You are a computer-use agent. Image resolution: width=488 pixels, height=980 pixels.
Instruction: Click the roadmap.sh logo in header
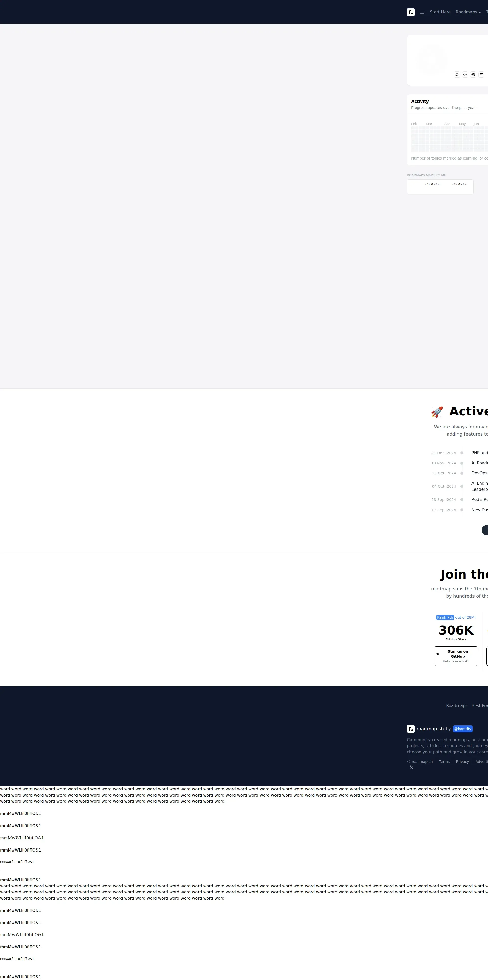tap(410, 12)
